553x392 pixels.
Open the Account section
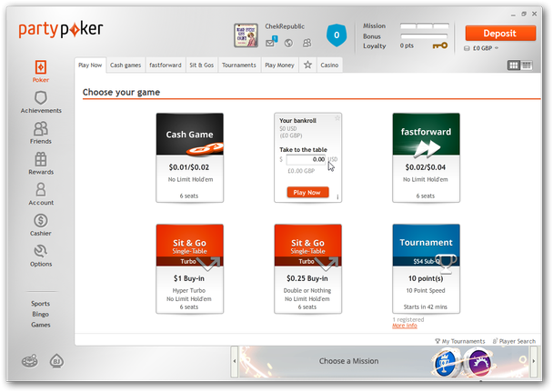(41, 194)
